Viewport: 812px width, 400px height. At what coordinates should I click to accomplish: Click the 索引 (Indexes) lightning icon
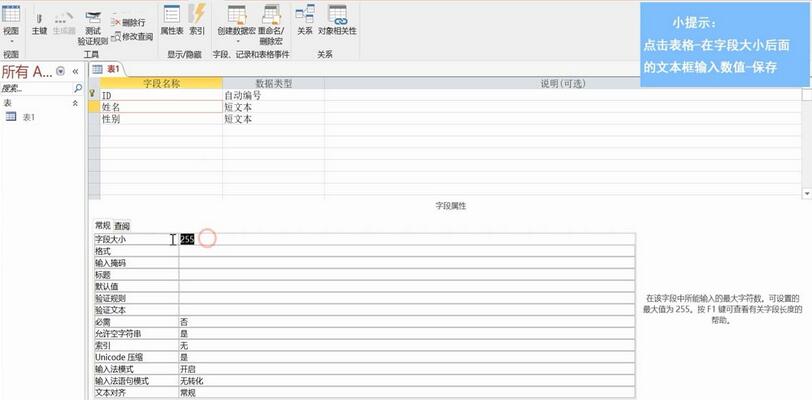(197, 20)
